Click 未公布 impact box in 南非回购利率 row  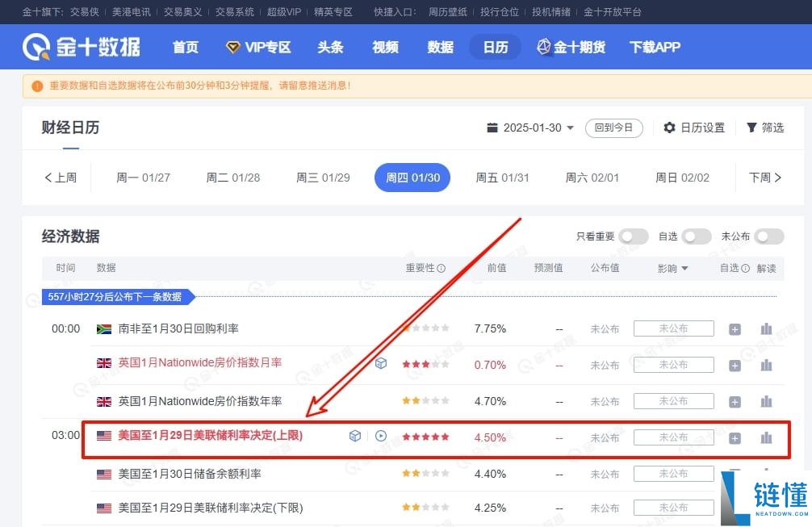674,328
